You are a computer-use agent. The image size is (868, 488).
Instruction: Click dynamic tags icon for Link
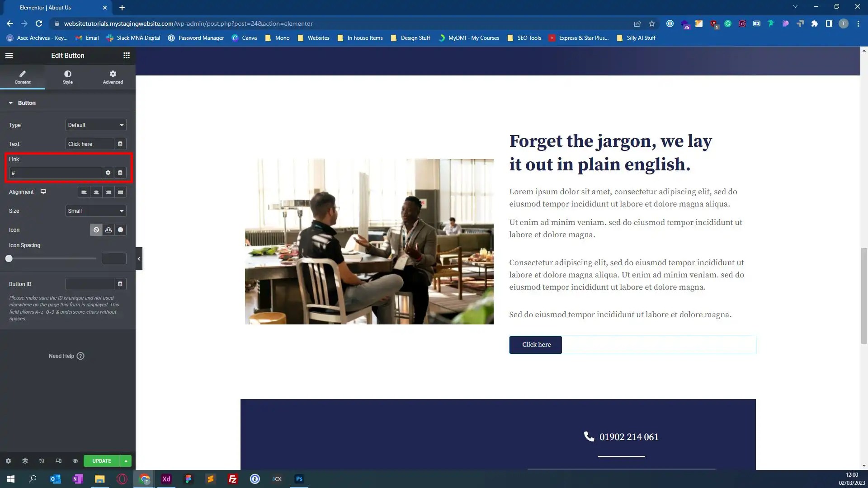[x=120, y=173]
